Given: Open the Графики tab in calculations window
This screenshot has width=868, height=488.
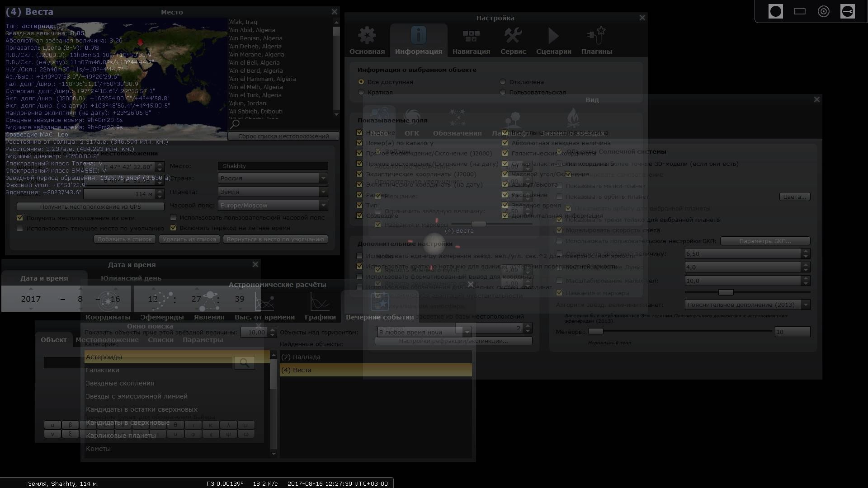Looking at the screenshot, I should (x=320, y=306).
